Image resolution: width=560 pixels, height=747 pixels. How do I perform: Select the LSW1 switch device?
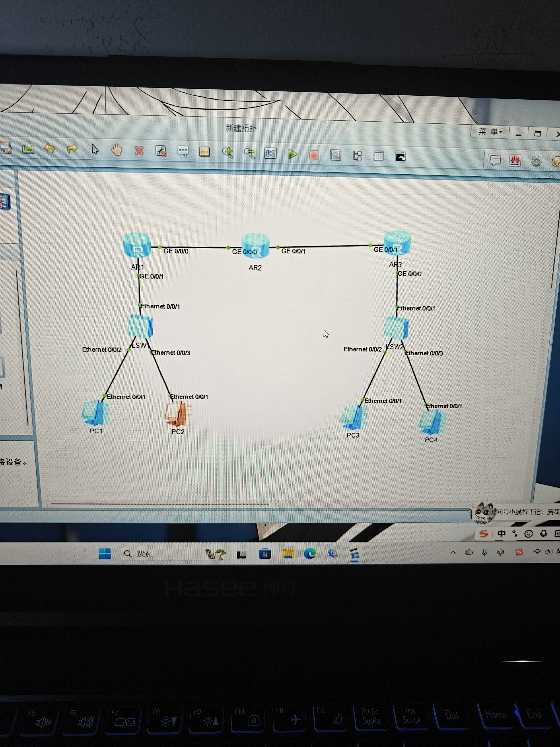(x=140, y=326)
